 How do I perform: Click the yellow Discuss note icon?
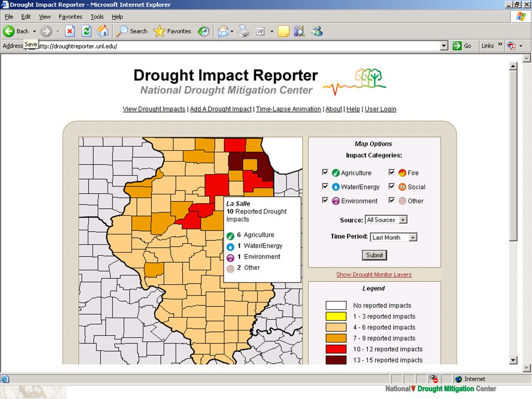[x=283, y=31]
